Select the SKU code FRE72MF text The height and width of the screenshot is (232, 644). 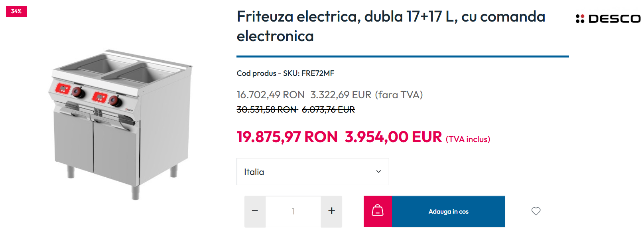coord(318,73)
